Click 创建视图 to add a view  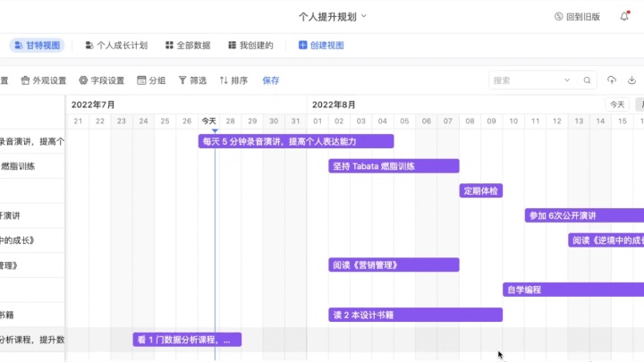321,45
